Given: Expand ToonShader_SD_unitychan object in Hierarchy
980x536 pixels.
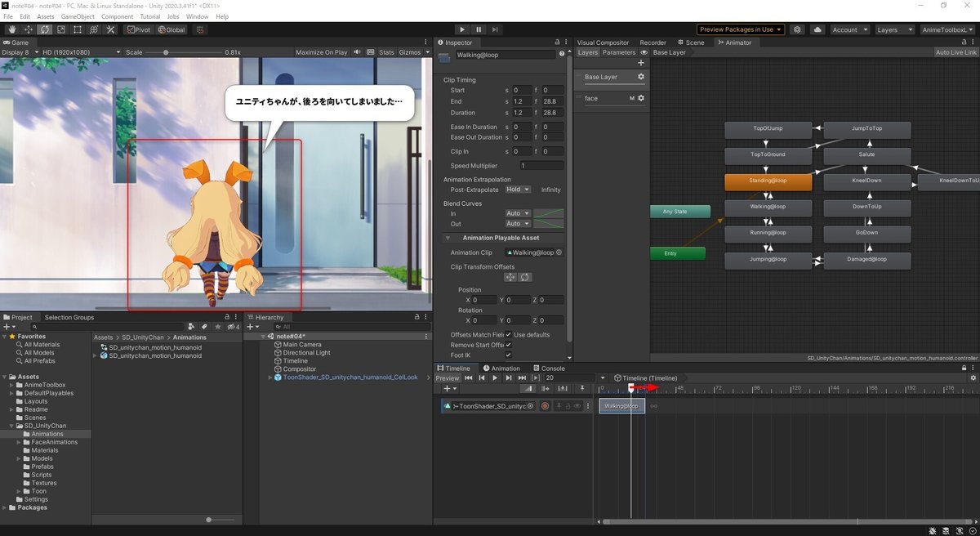Looking at the screenshot, I should 270,377.
